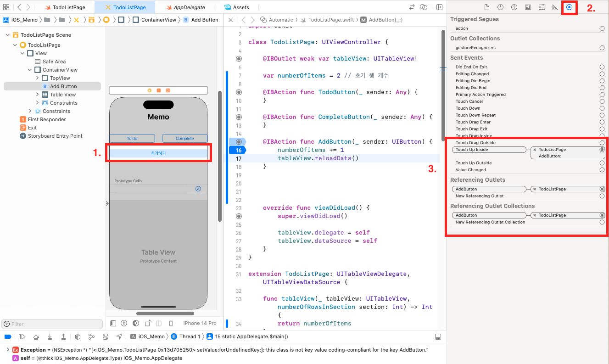The image size is (609, 364).
Task: Toggle the code review circles icon
Action: (424, 7)
